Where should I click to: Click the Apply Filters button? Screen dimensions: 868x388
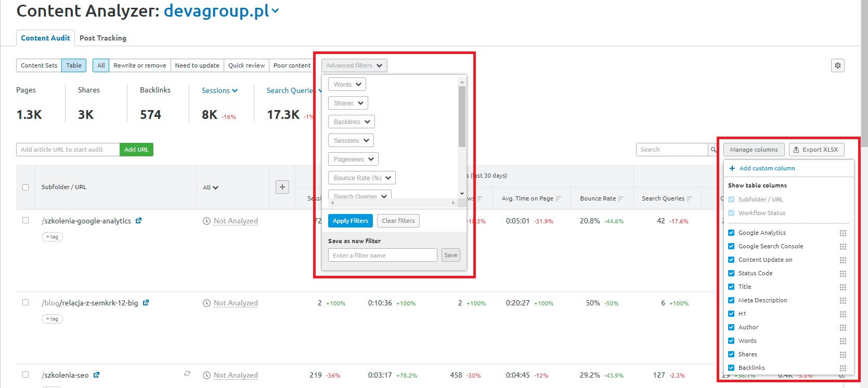point(350,221)
